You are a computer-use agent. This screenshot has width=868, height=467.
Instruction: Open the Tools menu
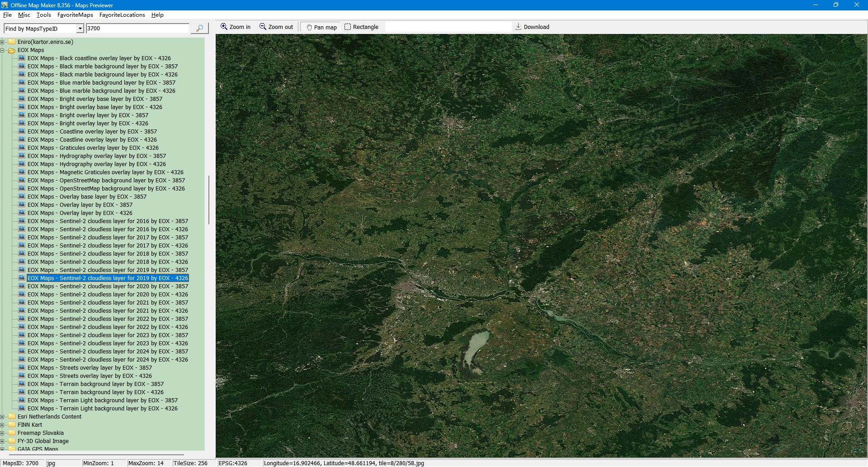point(43,15)
